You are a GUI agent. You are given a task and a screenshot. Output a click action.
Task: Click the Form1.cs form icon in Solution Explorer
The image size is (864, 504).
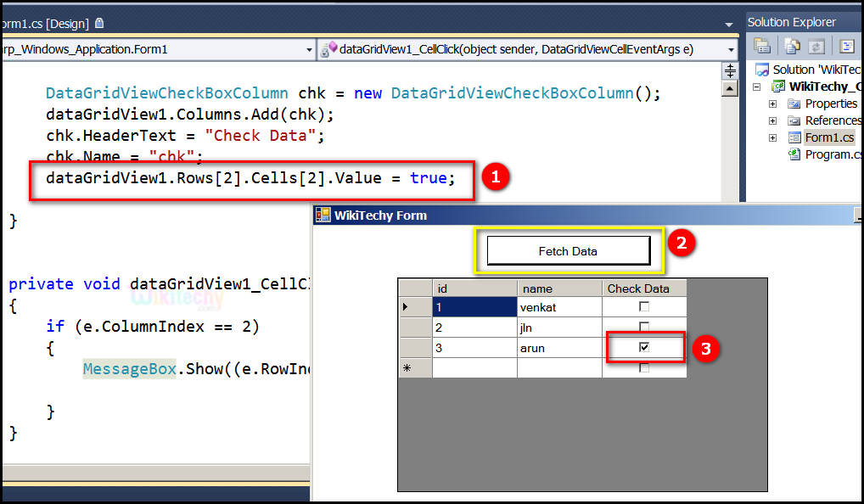(795, 137)
